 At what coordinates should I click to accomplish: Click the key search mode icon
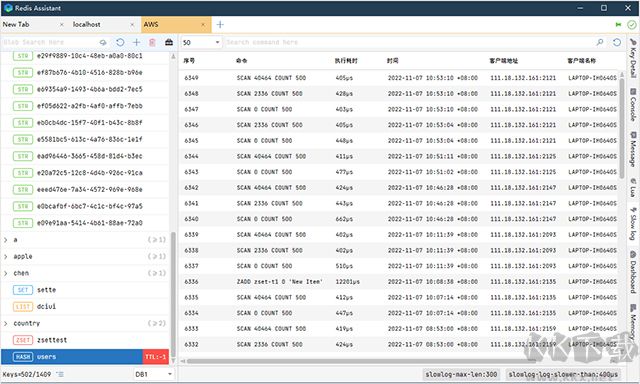pos(103,42)
